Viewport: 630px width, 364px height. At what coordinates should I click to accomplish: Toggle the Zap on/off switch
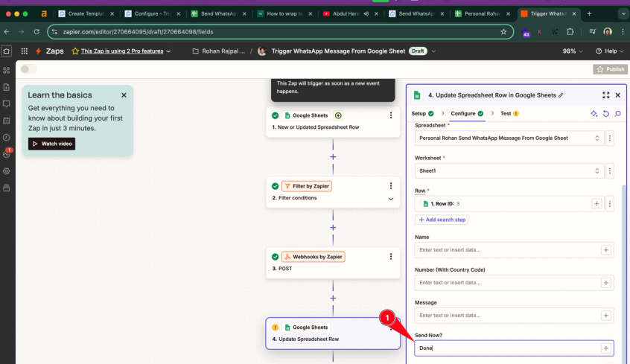click(28, 69)
